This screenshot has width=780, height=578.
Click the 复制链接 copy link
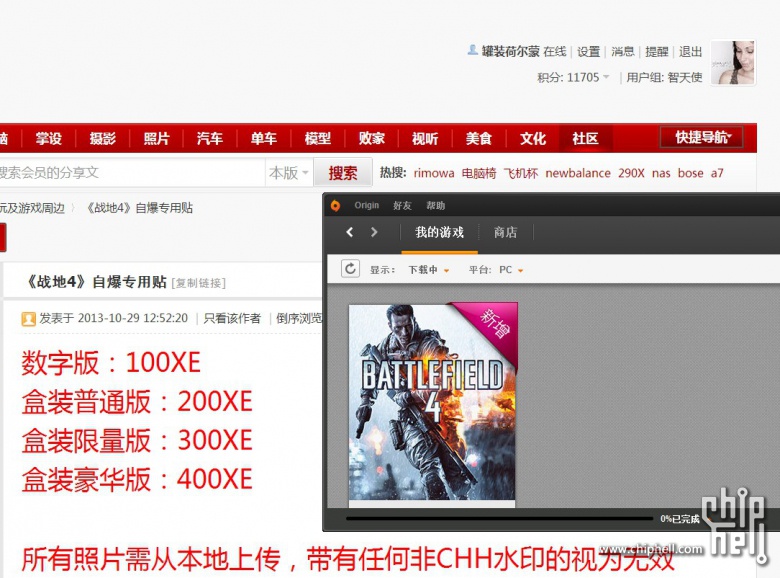coord(198,283)
